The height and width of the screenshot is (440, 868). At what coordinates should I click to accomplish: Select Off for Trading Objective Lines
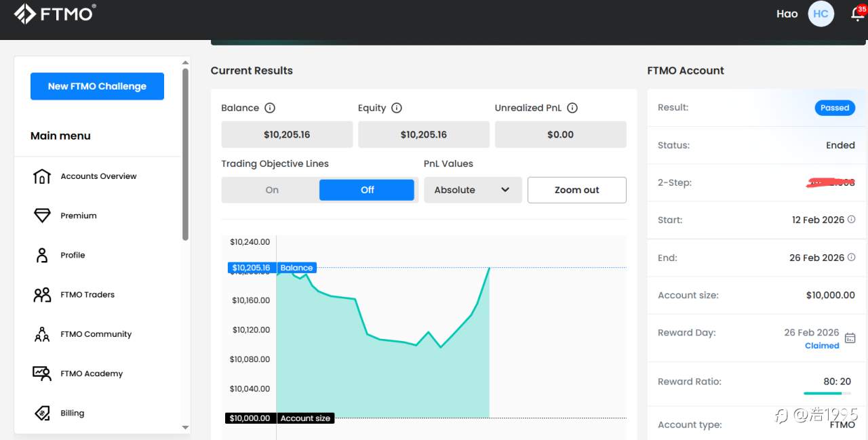click(x=367, y=190)
